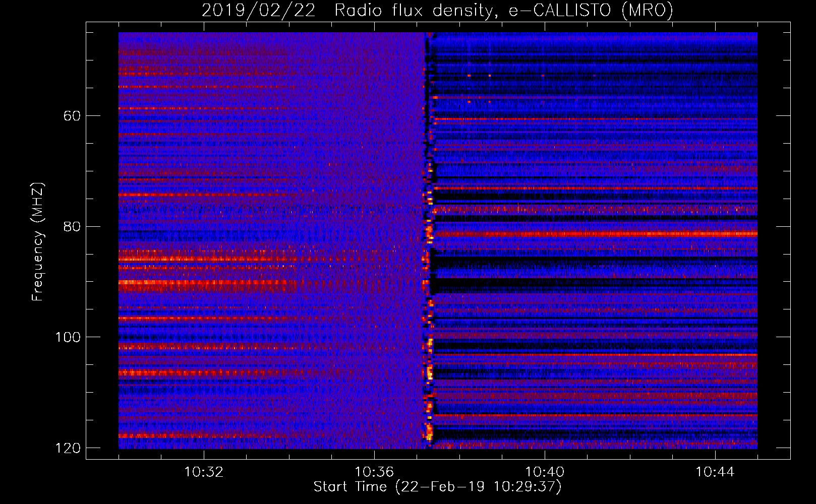Click the 100 frequency tick label

click(68, 337)
